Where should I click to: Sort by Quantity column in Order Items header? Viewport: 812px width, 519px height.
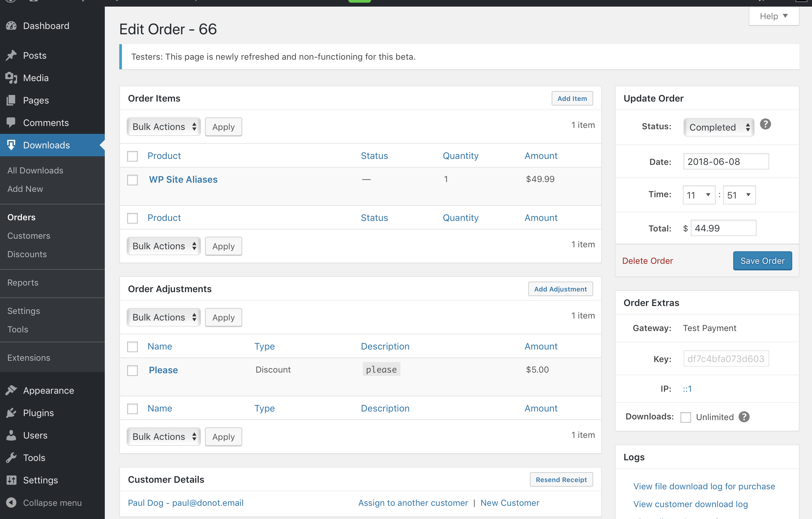[461, 156]
